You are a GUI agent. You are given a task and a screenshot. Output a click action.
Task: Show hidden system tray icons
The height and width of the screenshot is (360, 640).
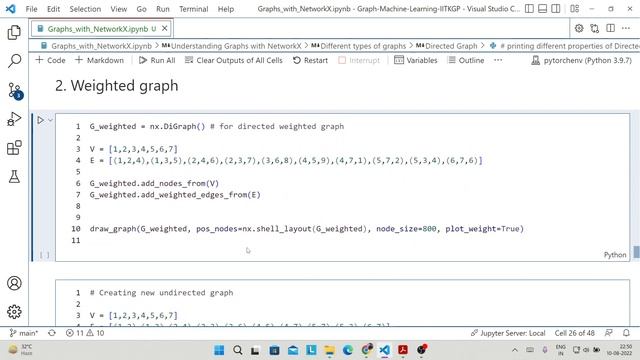[x=515, y=350]
